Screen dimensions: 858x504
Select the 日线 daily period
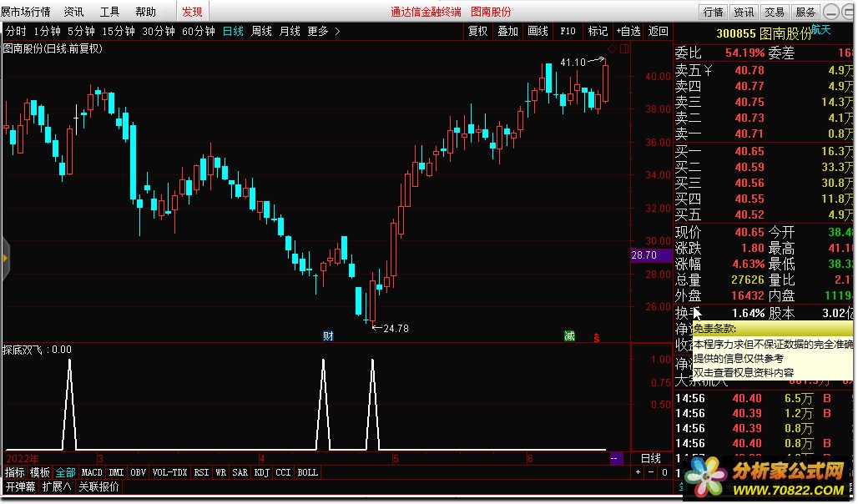233,31
